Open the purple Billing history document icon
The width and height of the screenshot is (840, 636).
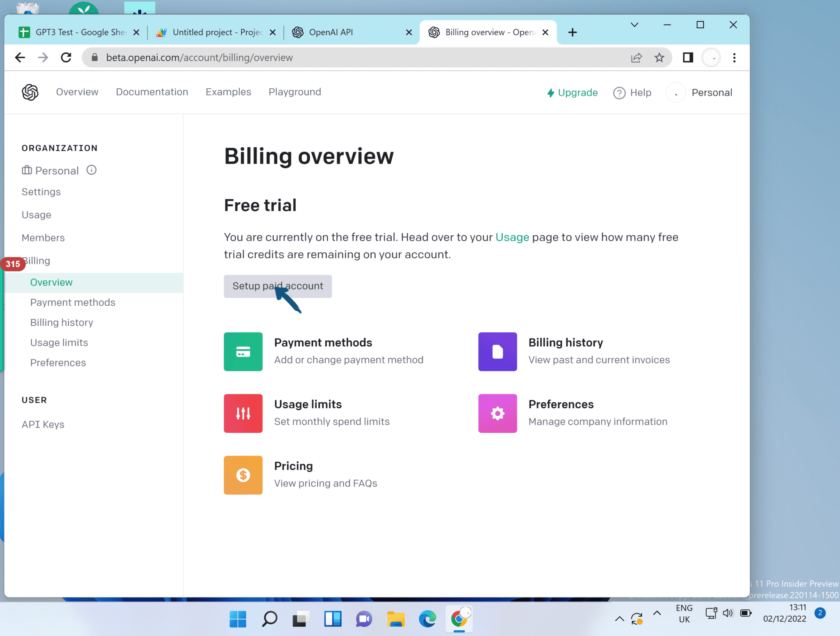(497, 352)
